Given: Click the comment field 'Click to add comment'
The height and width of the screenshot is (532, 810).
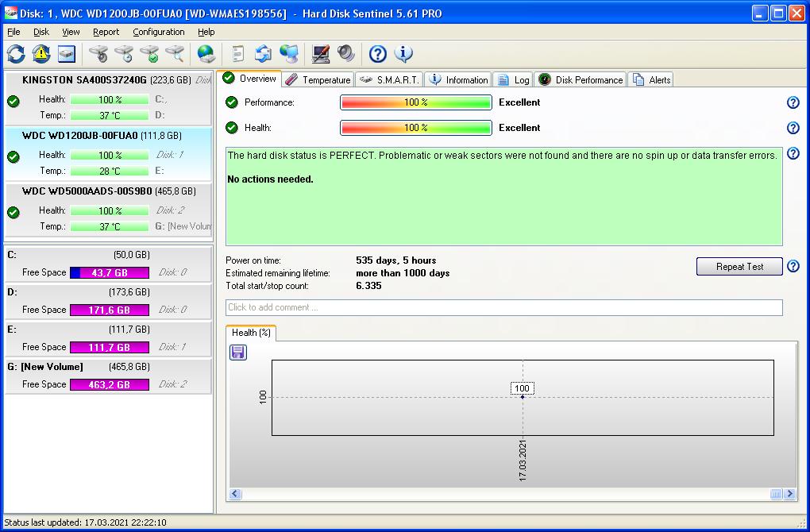Looking at the screenshot, I should pos(504,307).
